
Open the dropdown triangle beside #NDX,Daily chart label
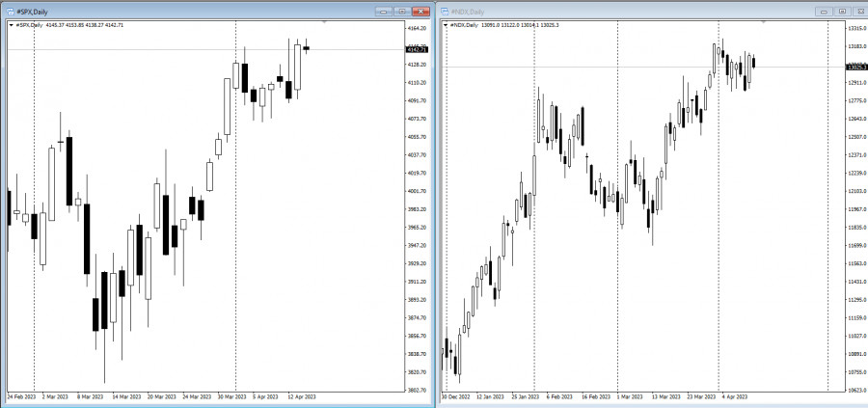pos(447,25)
